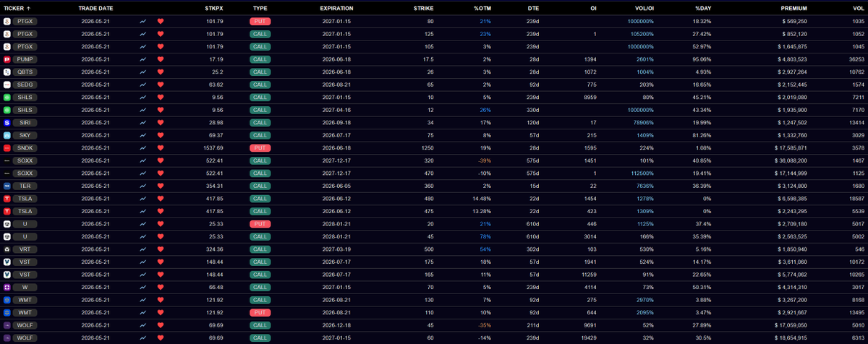Viewport: 868px width, 344px height.
Task: Open the chart icon in the TER row
Action: coord(142,186)
